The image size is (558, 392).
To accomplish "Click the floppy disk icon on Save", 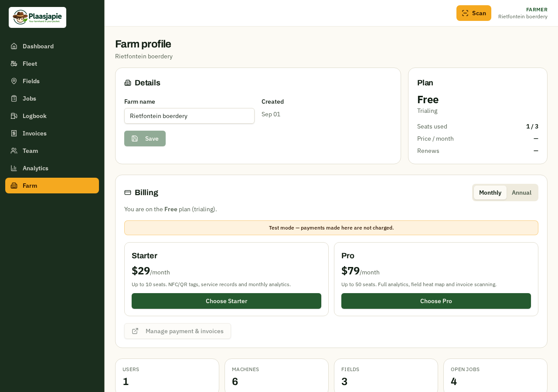I will [135, 139].
